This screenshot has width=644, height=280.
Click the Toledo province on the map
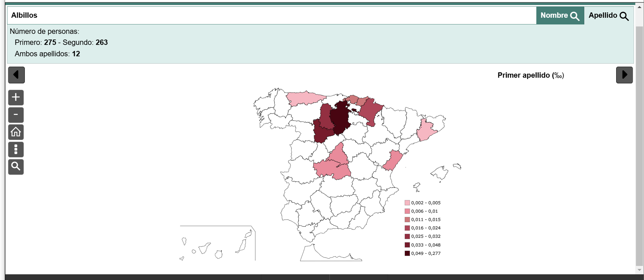(332, 169)
